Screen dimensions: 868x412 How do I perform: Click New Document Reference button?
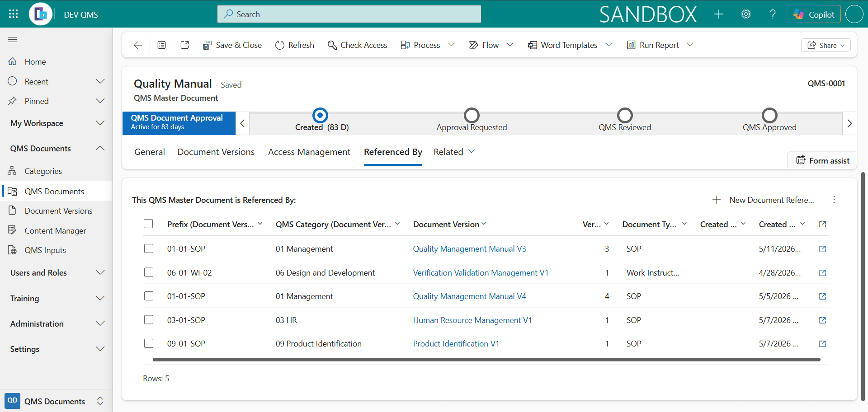point(764,200)
